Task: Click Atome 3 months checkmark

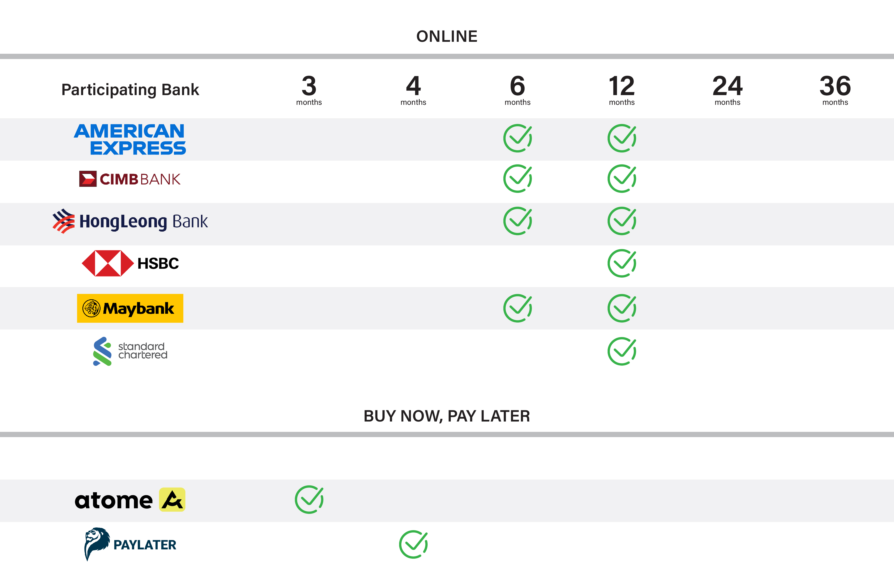Action: 309,500
